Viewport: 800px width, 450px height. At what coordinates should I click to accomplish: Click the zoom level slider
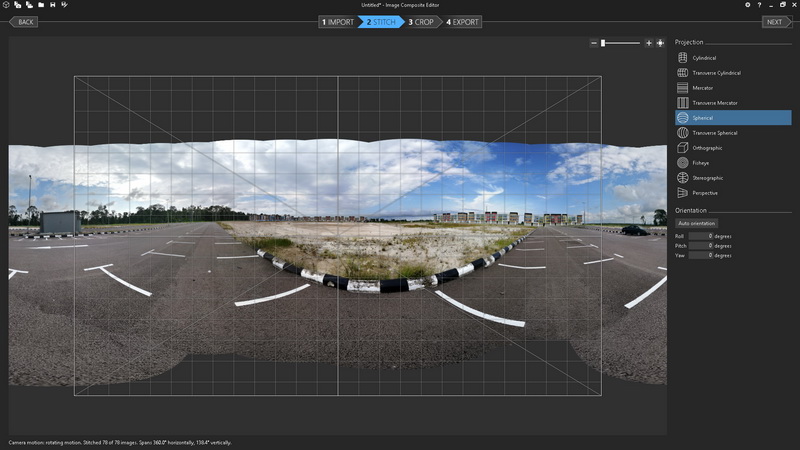pyautogui.click(x=620, y=43)
